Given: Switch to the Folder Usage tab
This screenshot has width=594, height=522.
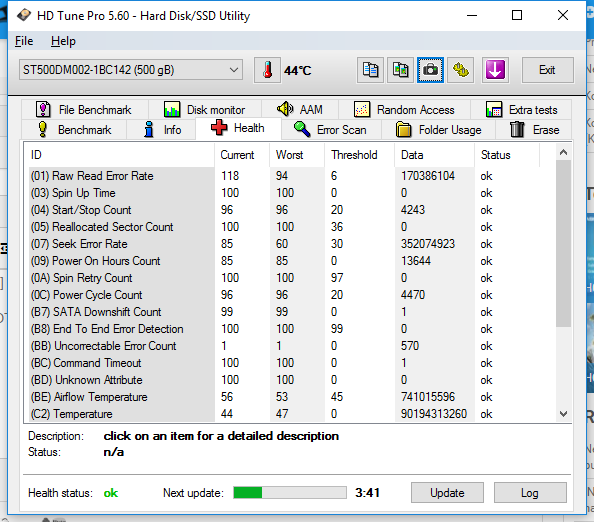Looking at the screenshot, I should point(439,130).
